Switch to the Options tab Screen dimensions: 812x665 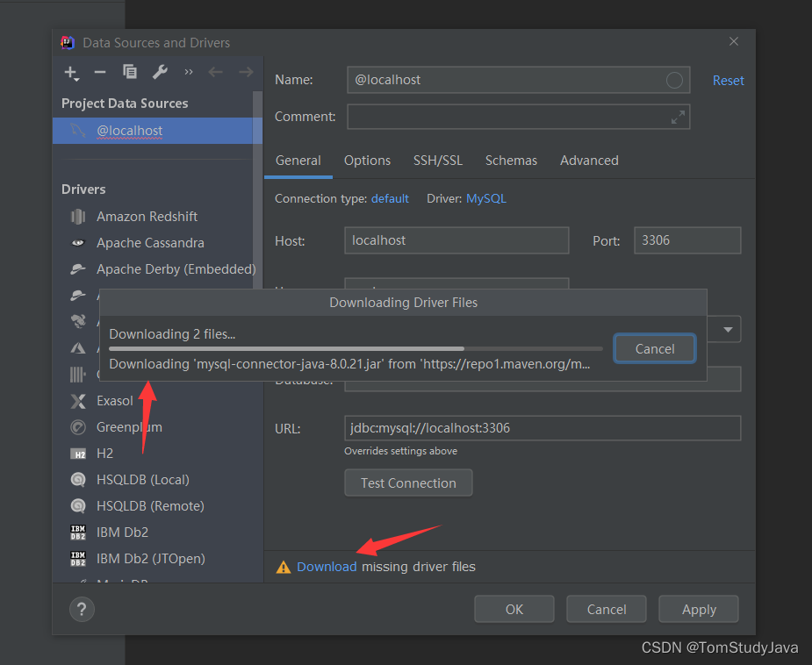367,161
